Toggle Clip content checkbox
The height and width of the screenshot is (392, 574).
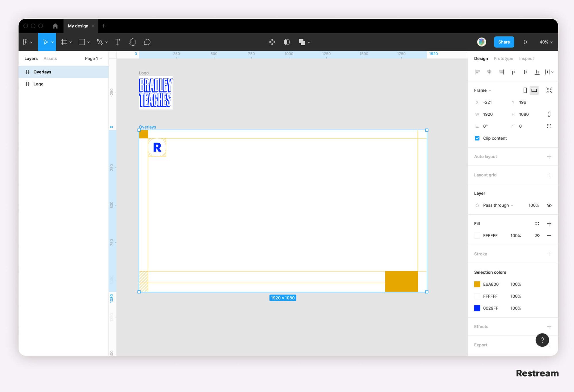(477, 138)
